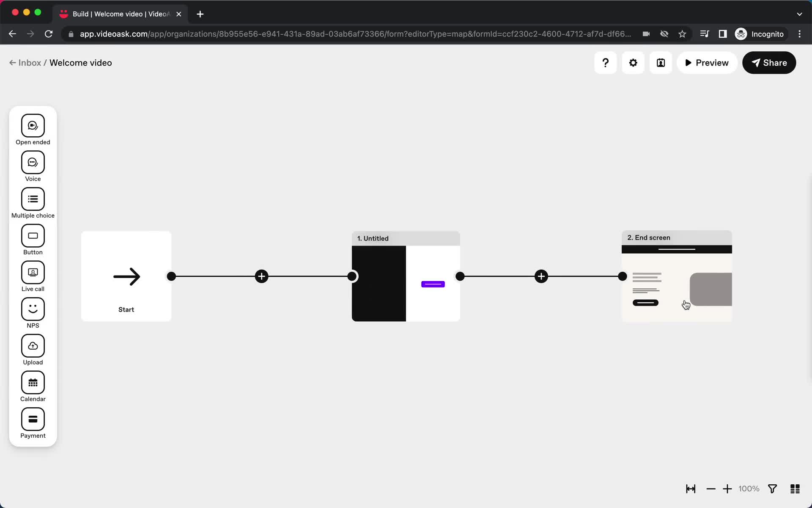Click the add node between Start and step 1
Image resolution: width=812 pixels, height=508 pixels.
[261, 276]
